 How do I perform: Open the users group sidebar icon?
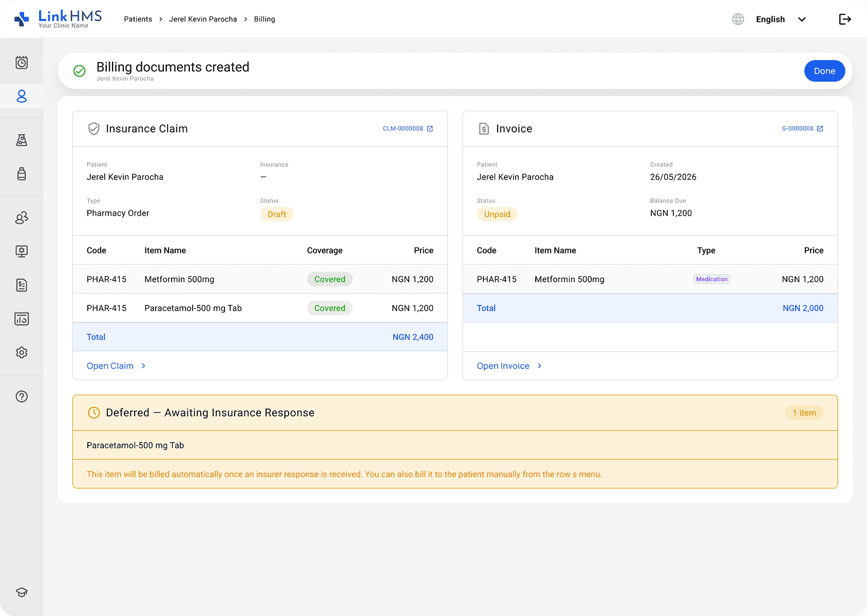[x=22, y=218]
